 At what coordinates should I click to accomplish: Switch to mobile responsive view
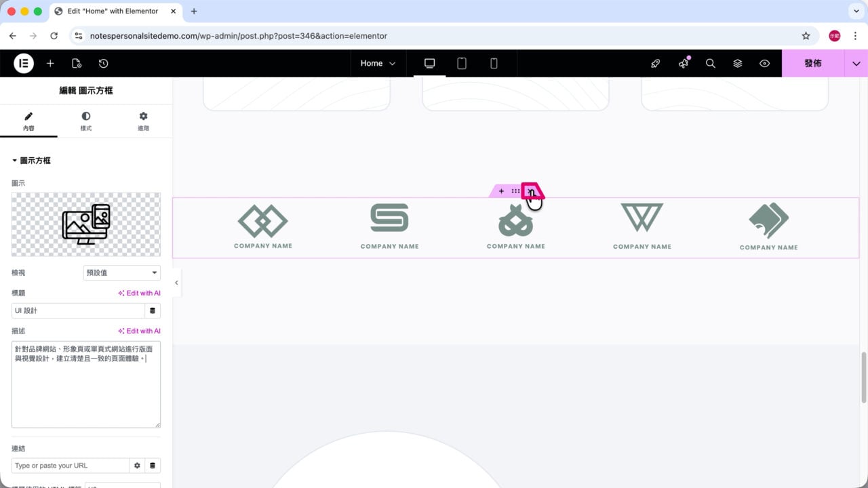[494, 63]
